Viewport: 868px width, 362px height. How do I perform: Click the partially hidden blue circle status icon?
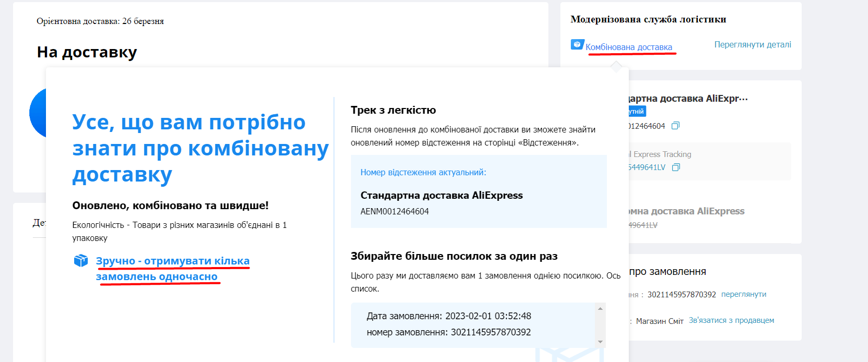coord(38,113)
